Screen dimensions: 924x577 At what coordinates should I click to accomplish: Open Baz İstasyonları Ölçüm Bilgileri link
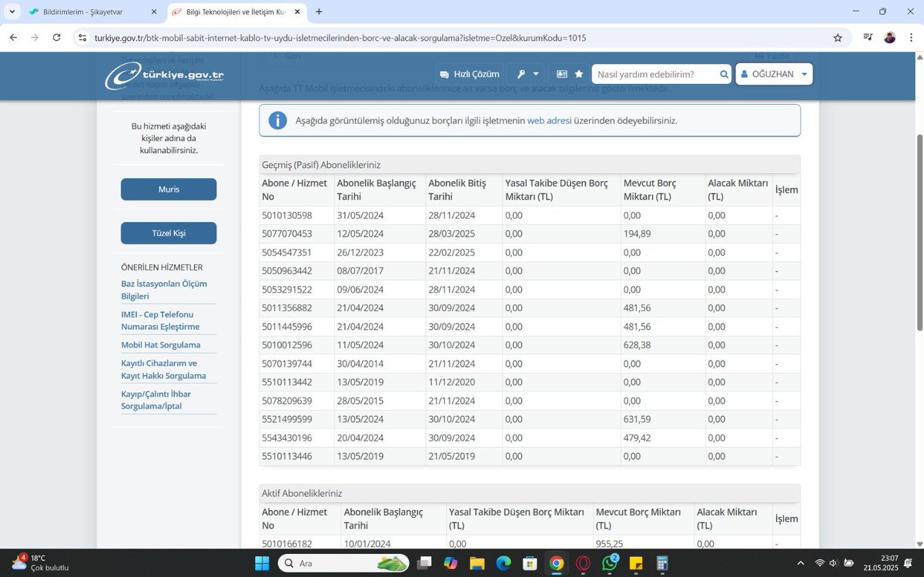pyautogui.click(x=164, y=290)
